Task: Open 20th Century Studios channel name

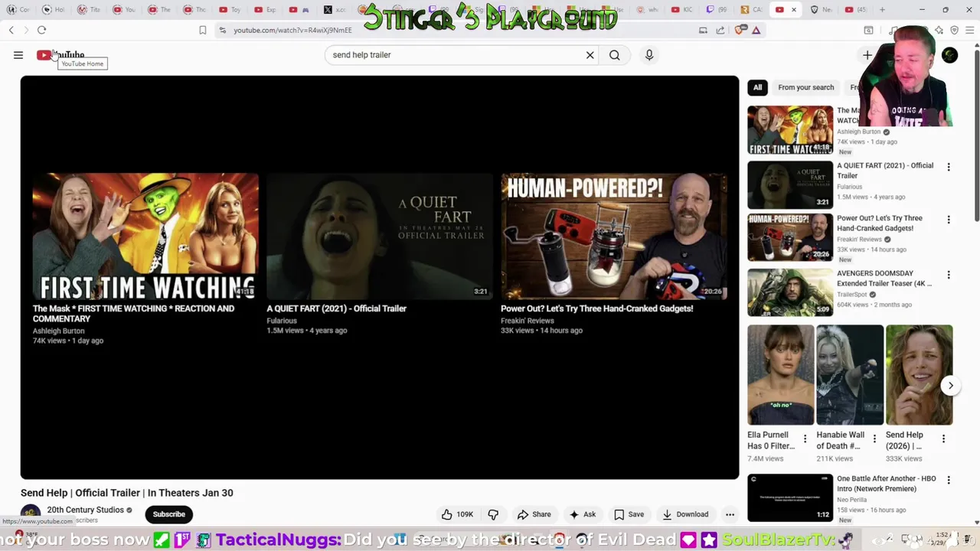Action: [85, 510]
